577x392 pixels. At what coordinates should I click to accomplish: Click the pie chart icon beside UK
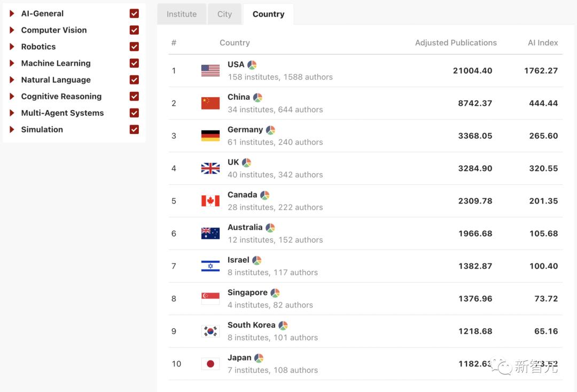coord(246,163)
